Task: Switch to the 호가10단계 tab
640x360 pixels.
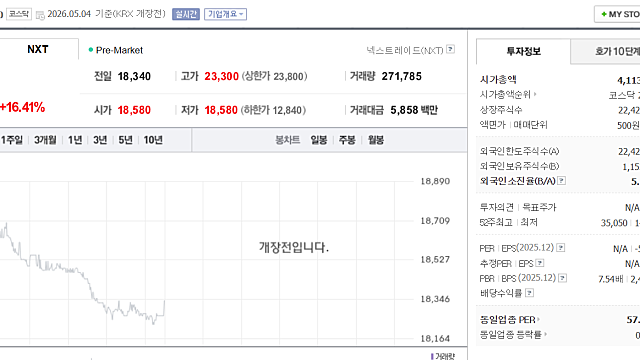Action: coord(605,51)
